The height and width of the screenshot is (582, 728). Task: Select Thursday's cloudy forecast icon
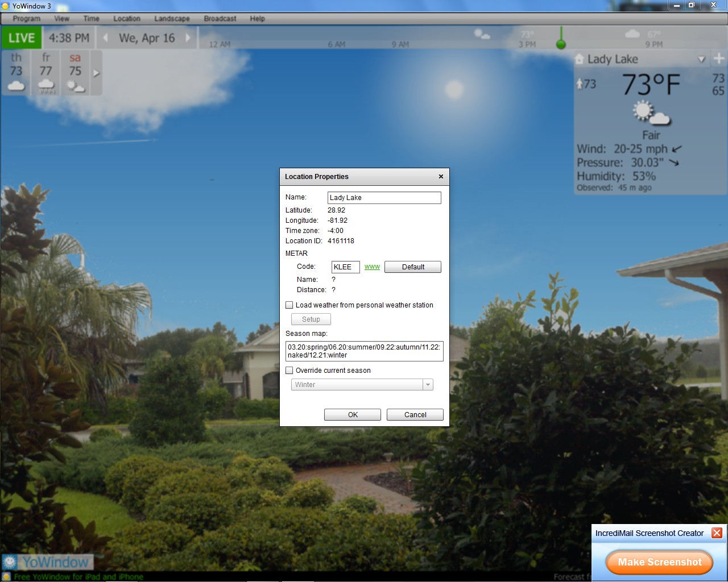tap(16, 86)
